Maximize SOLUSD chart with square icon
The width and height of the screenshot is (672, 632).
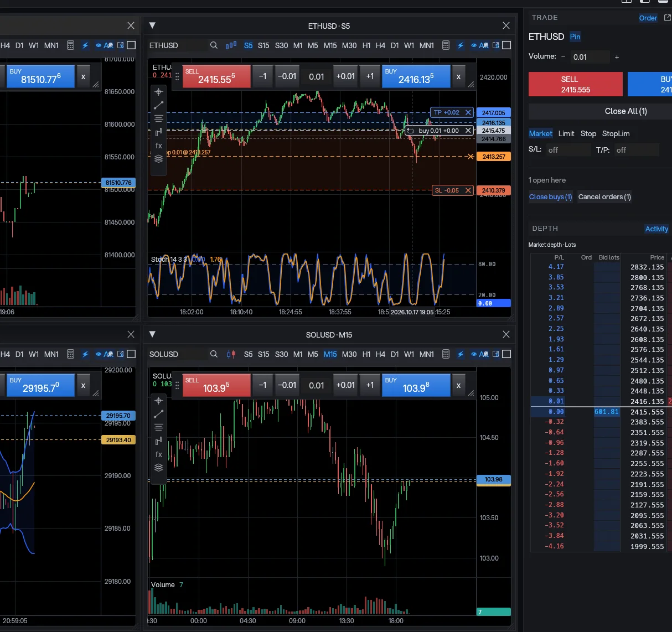tap(506, 354)
